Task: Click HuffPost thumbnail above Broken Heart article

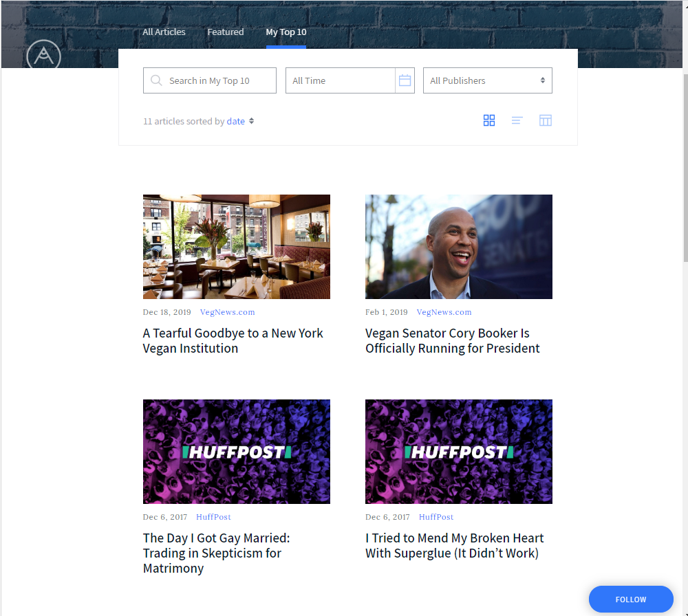Action: click(458, 452)
